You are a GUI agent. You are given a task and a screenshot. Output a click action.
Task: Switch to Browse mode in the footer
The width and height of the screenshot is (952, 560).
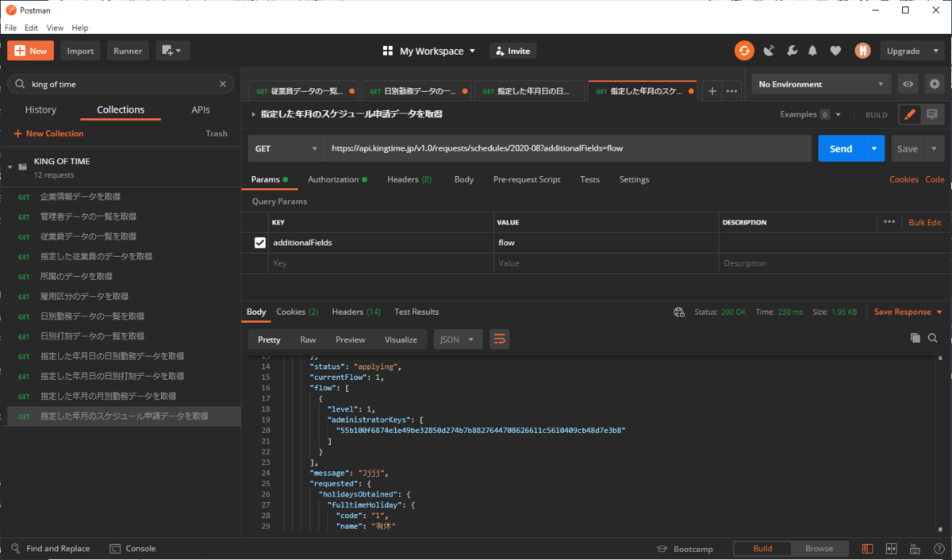(819, 549)
